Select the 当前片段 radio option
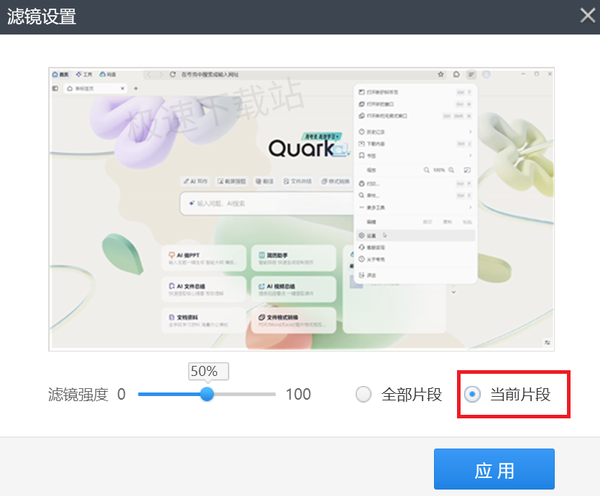 click(507, 394)
